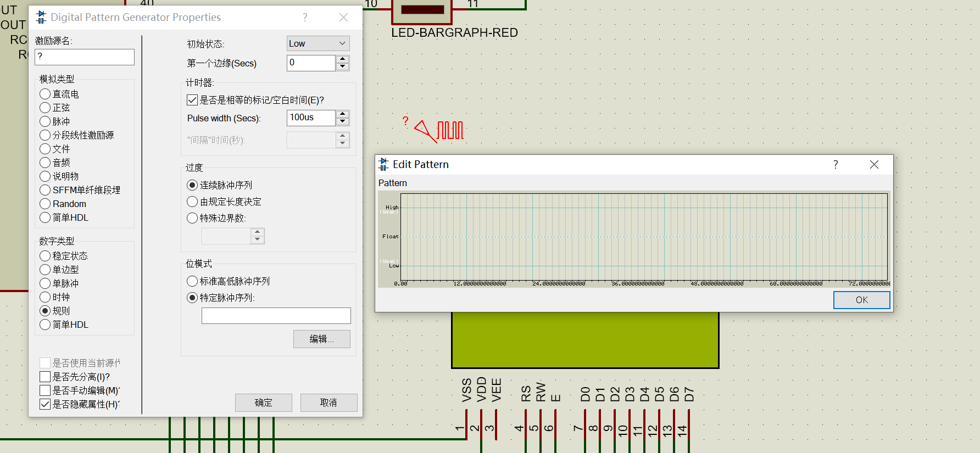
Task: Click the green LCD display component
Action: (x=584, y=340)
